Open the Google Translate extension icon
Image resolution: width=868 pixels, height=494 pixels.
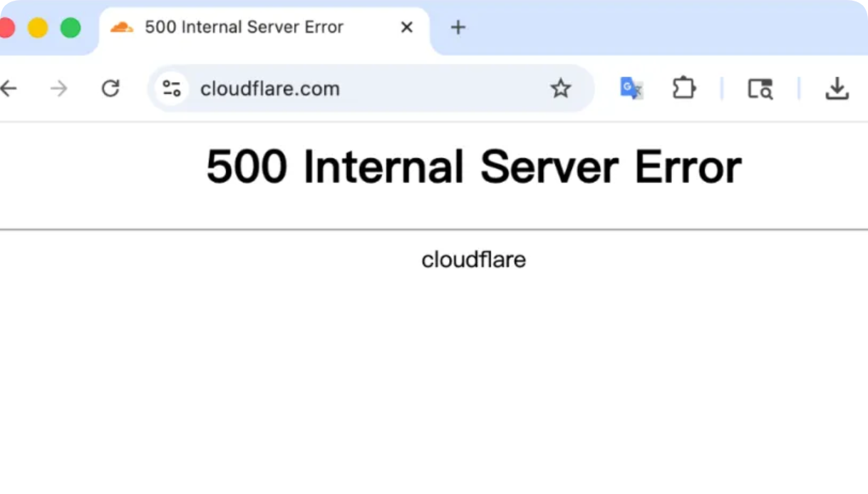[x=631, y=88]
